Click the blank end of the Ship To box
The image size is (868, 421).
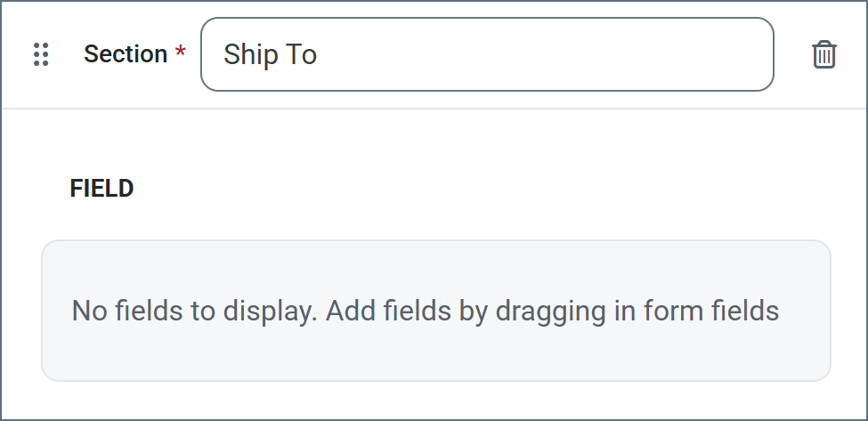(x=623, y=54)
